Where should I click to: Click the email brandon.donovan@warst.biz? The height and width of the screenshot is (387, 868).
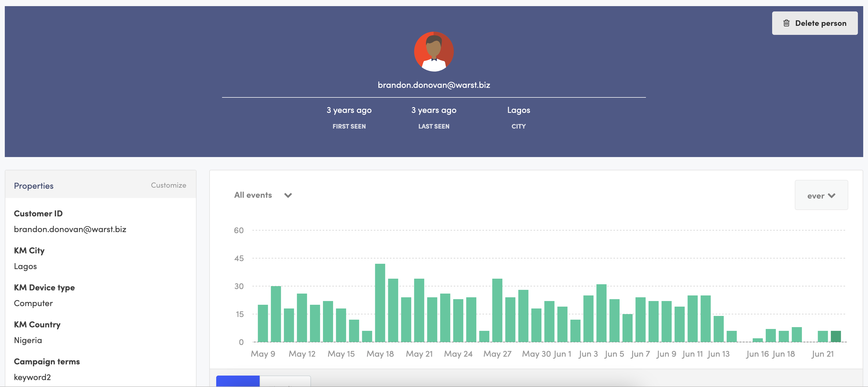(434, 85)
